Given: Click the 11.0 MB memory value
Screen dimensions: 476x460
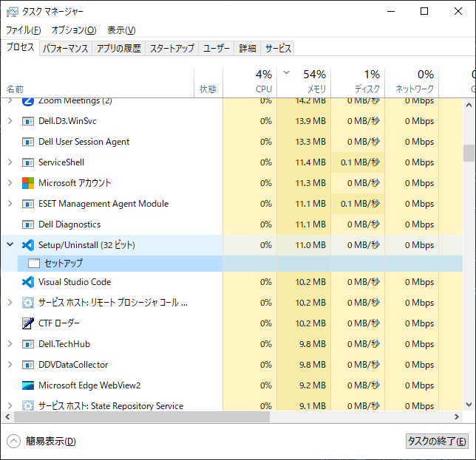Looking at the screenshot, I should pos(310,245).
